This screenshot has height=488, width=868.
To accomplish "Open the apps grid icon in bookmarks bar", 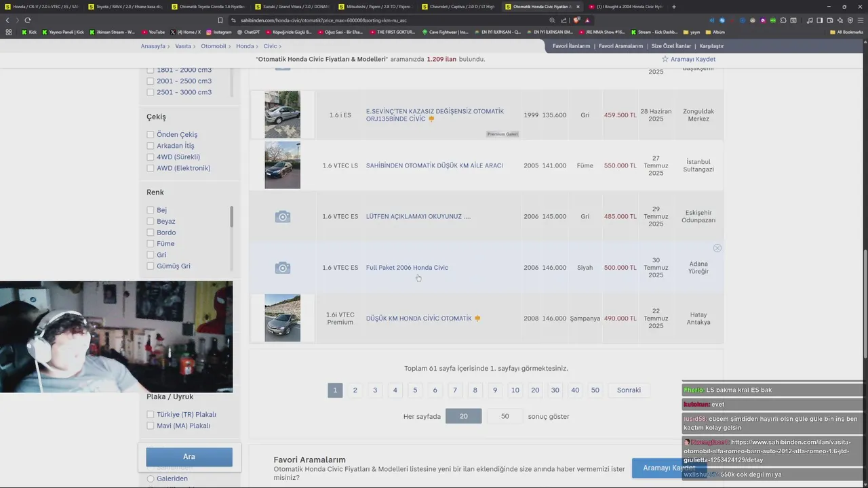I will pyautogui.click(x=8, y=32).
